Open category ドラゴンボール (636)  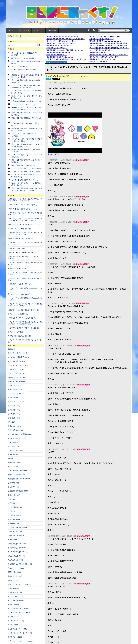15,390
